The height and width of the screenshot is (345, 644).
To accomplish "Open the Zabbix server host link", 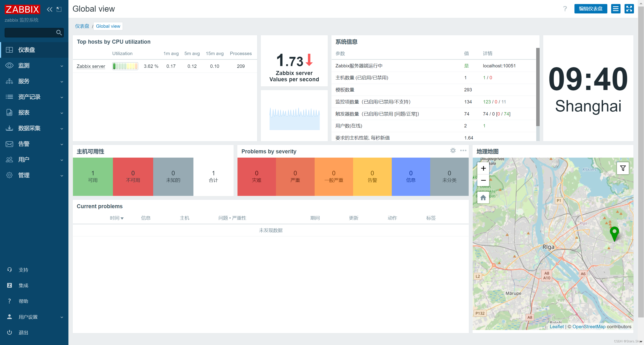I will coord(91,66).
